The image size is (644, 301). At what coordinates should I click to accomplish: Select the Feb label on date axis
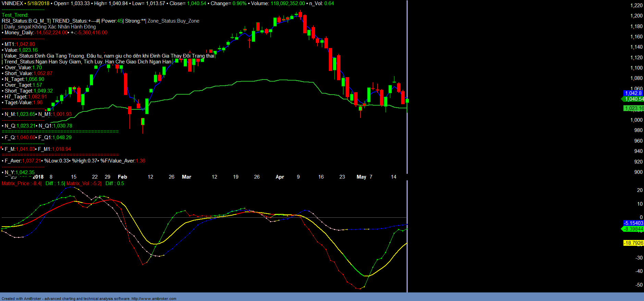click(x=122, y=177)
